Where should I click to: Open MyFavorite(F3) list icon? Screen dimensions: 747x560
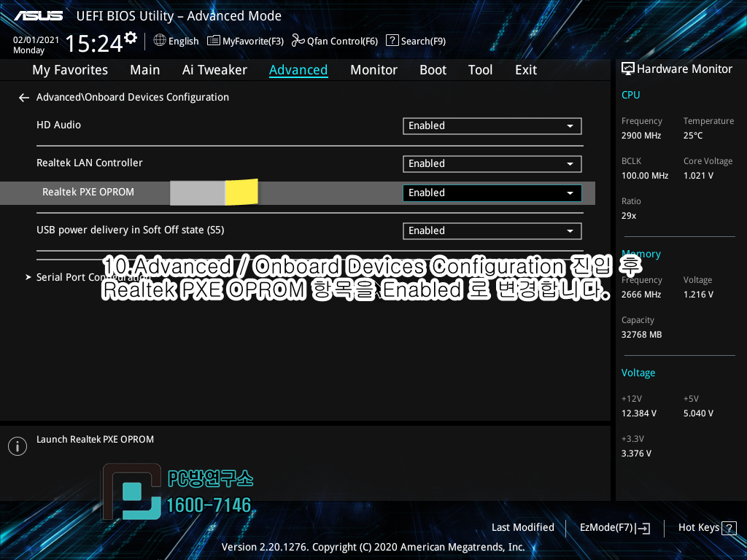coord(214,41)
